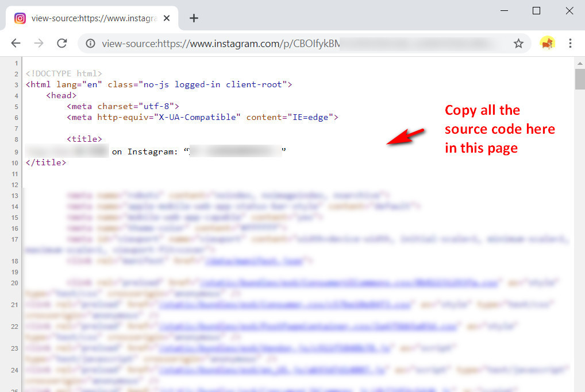Click the closing "</title>" tag

[46, 162]
